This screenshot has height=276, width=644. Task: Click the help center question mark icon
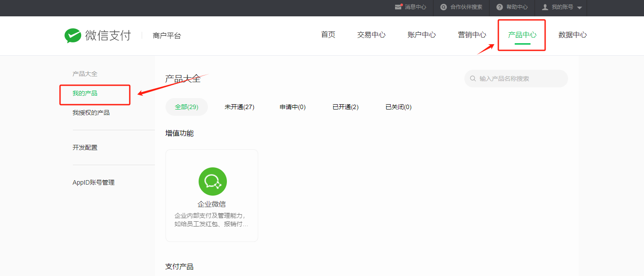point(500,7)
